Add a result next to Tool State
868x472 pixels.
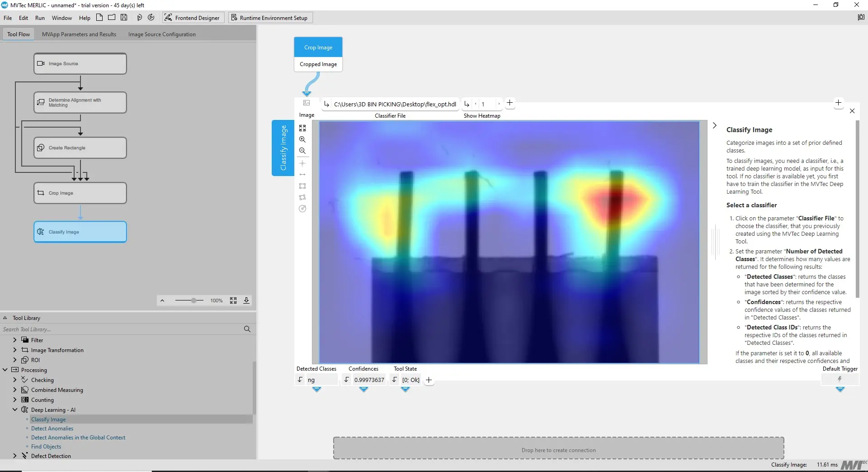tap(429, 380)
